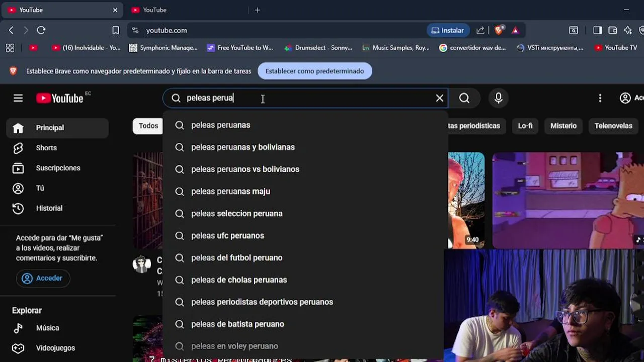Open site info icon beside youtube.com
Viewport: 644px width, 362px height.
[135, 30]
